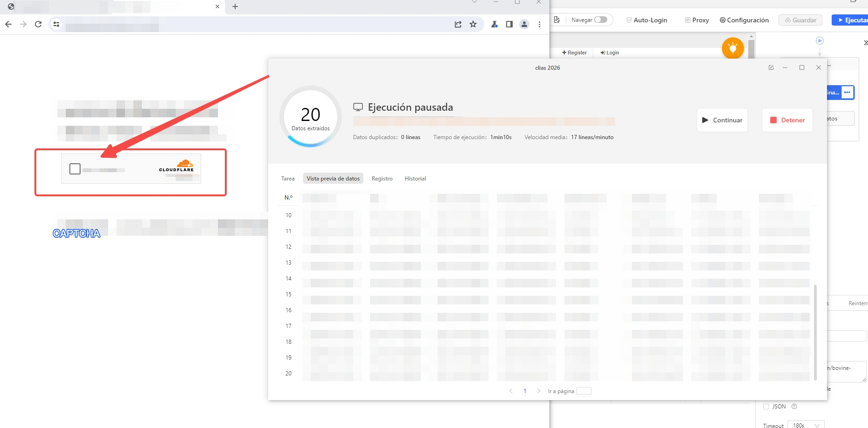Go to the next page of data preview
Screen dimensions: 868x428
point(539,391)
